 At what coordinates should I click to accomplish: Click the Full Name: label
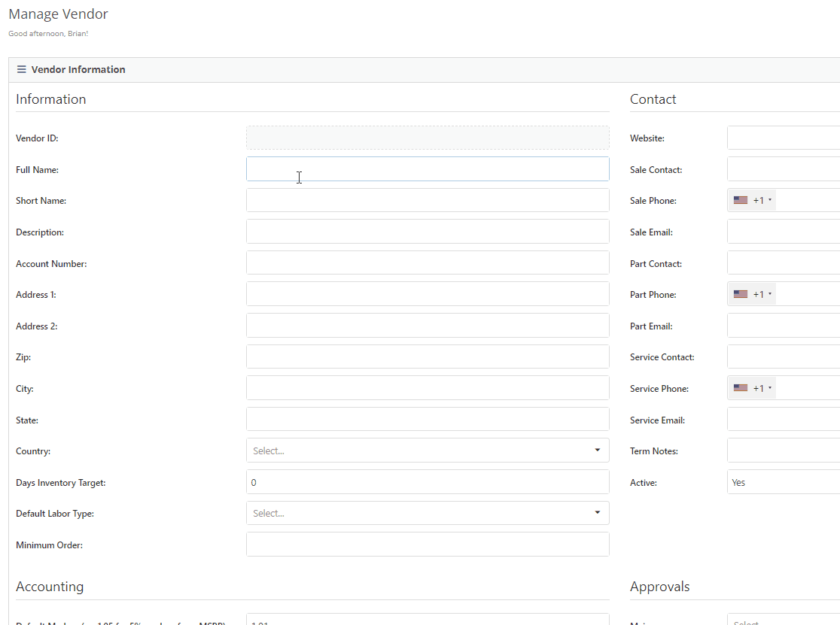(38, 170)
